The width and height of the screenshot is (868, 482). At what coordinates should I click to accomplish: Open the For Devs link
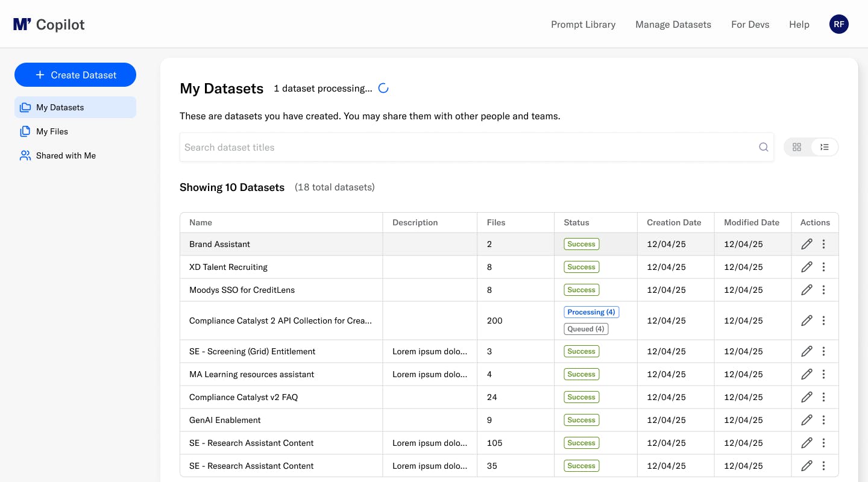click(750, 24)
